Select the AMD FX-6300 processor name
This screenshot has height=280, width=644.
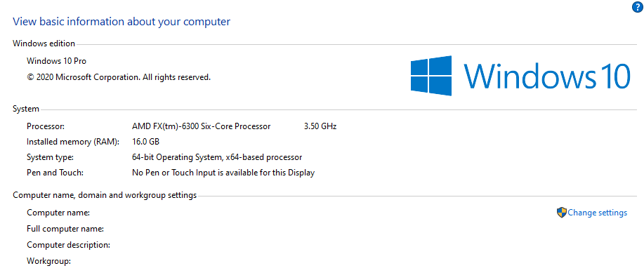click(202, 126)
